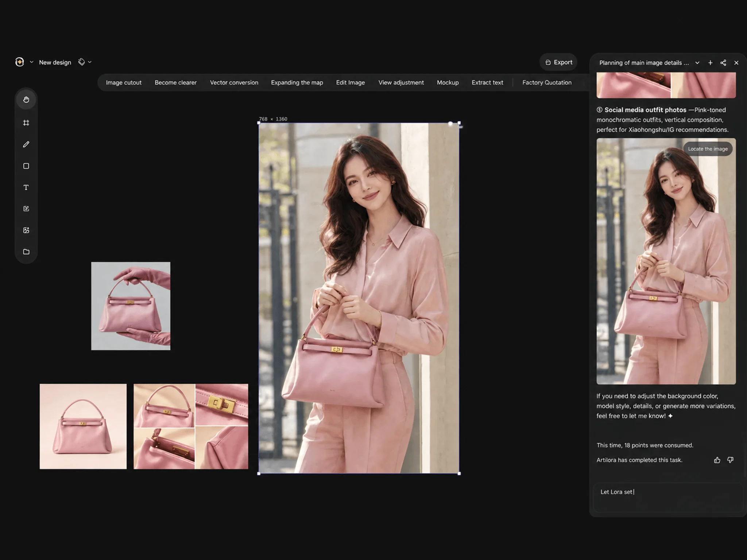Click the share icon in chat panel

723,63
